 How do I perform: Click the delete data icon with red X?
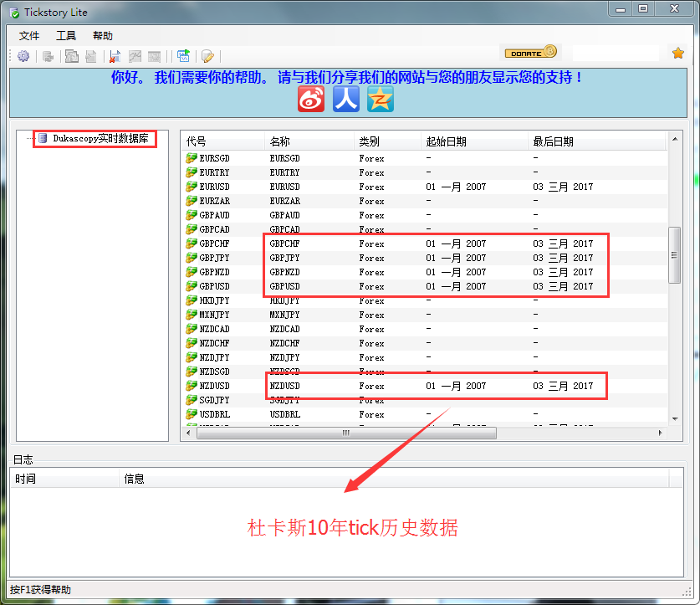[x=115, y=56]
